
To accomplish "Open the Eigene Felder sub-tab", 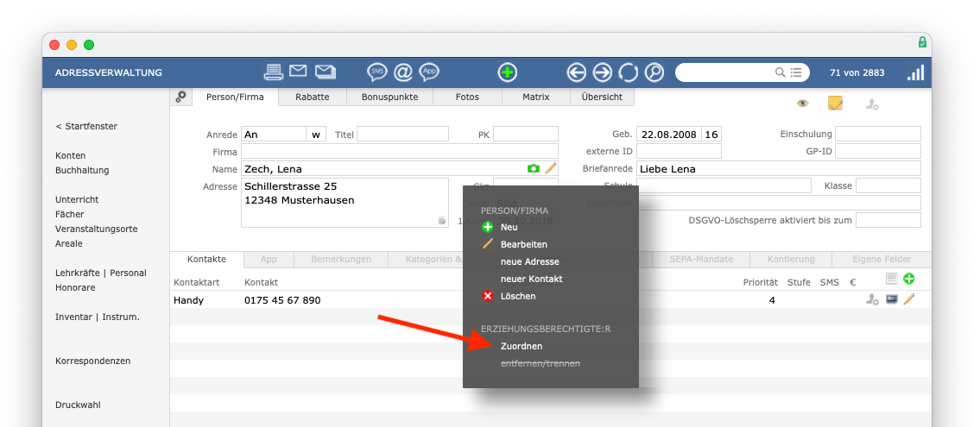I will click(882, 259).
